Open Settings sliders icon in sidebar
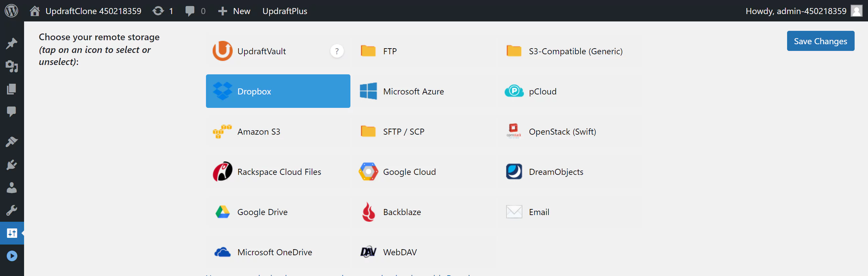Image resolution: width=868 pixels, height=276 pixels. point(12,233)
